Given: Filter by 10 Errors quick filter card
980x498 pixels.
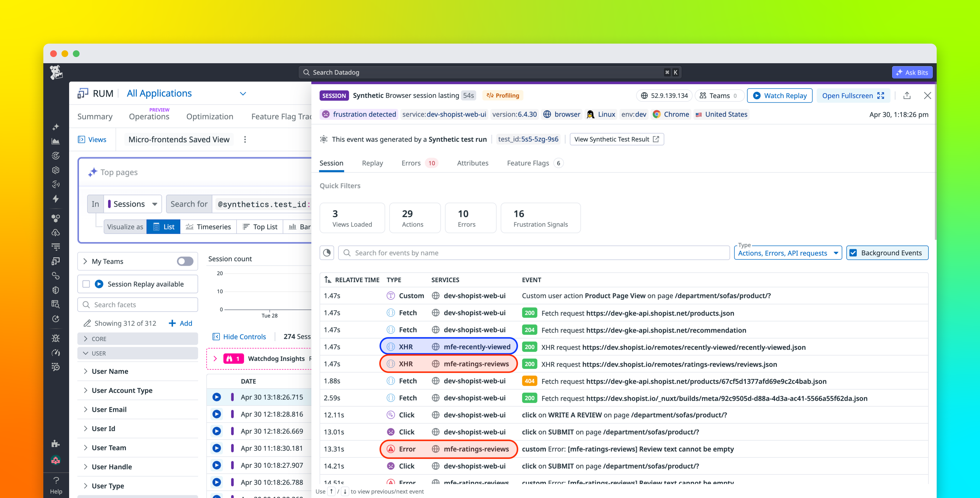Looking at the screenshot, I should [x=471, y=218].
